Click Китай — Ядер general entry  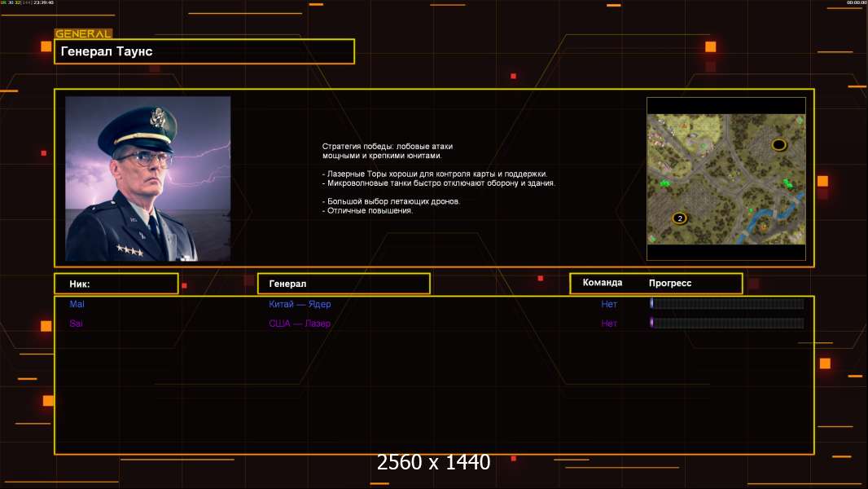pyautogui.click(x=300, y=304)
